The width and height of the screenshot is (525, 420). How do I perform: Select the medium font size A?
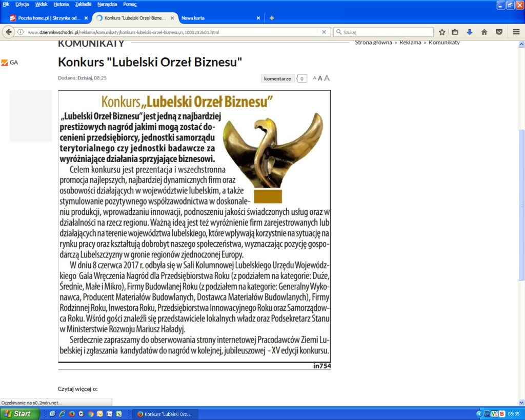(x=320, y=78)
